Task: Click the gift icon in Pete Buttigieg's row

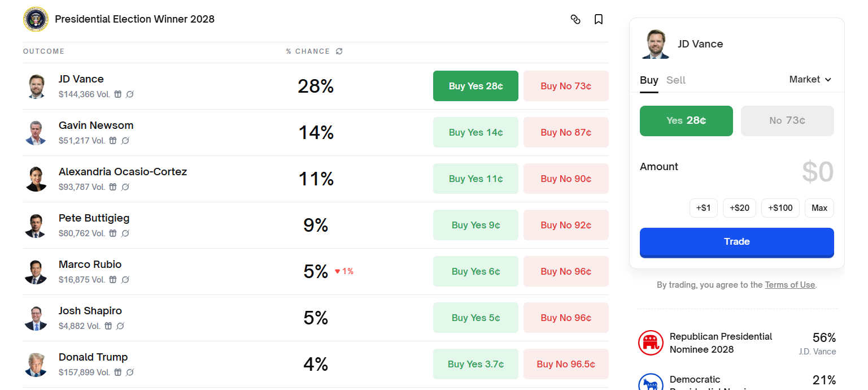Action: (x=113, y=233)
